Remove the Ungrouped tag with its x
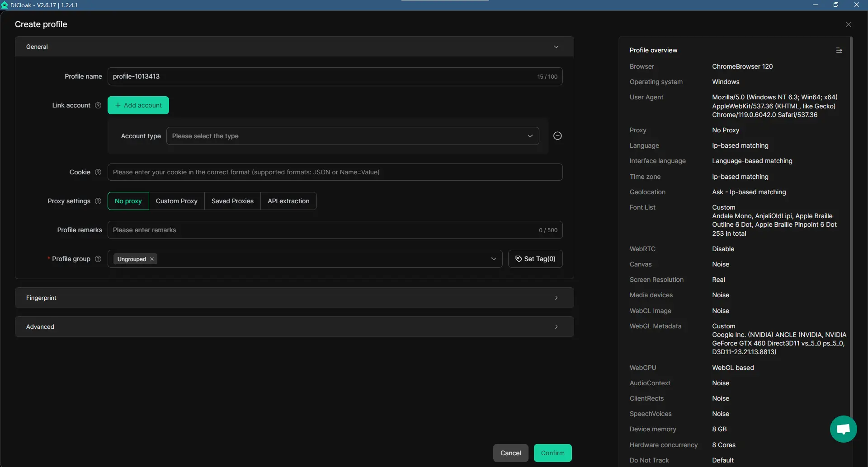Screen dimensions: 868x467 click(152, 259)
